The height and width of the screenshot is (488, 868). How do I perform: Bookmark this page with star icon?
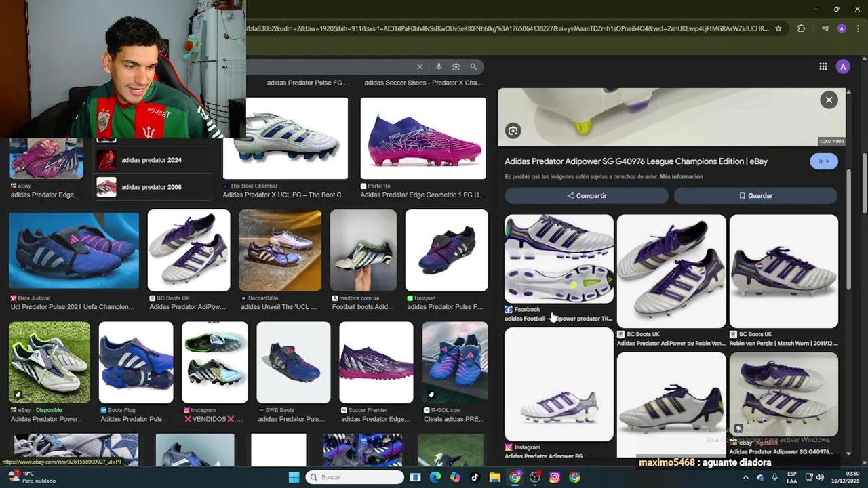tap(778, 28)
